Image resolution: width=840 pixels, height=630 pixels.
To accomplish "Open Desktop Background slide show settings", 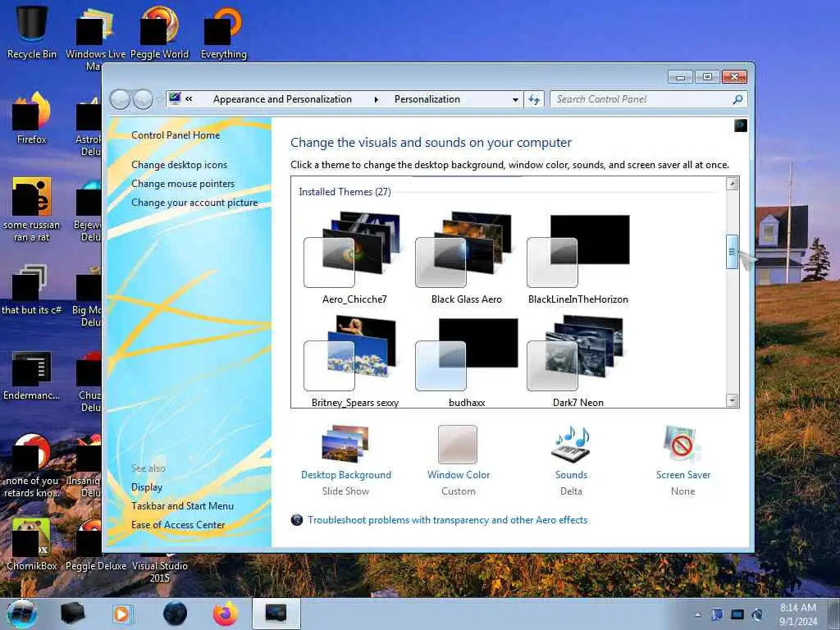I will click(x=345, y=444).
